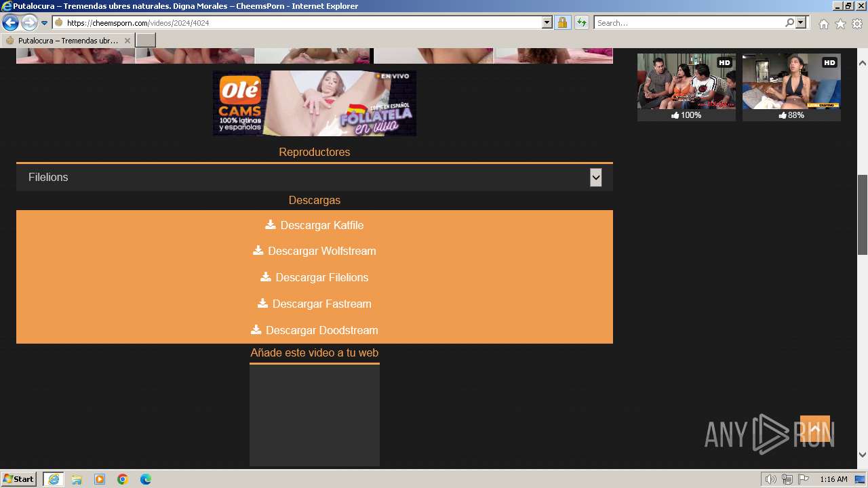Viewport: 868px width, 488px height.
Task: Click the download icon beside Filelions
Action: (x=265, y=277)
